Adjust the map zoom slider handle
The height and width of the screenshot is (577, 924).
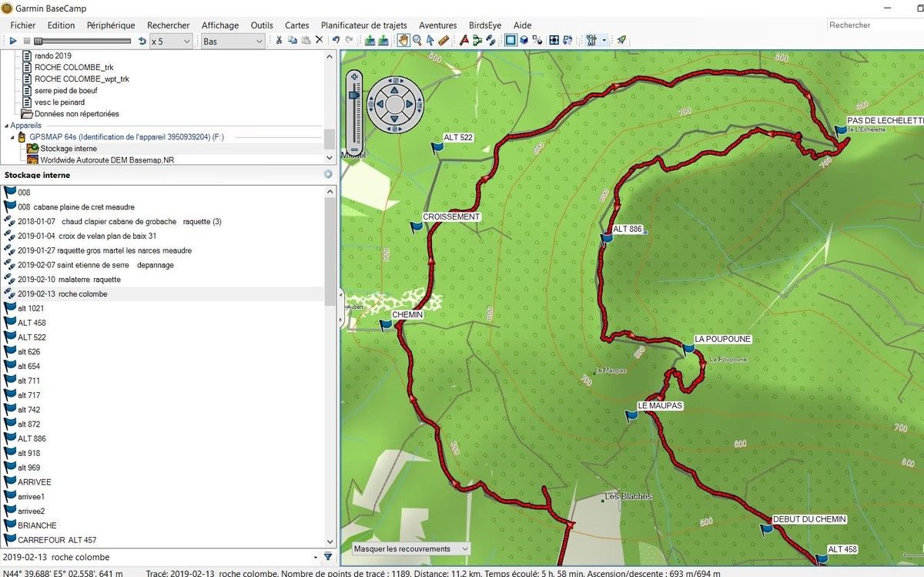[354, 93]
